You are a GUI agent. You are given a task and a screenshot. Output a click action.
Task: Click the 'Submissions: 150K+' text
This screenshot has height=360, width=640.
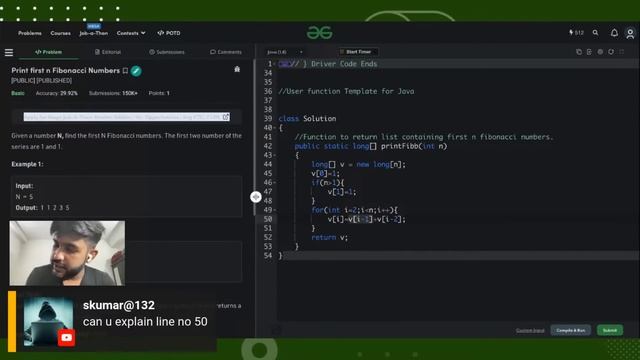(x=113, y=93)
